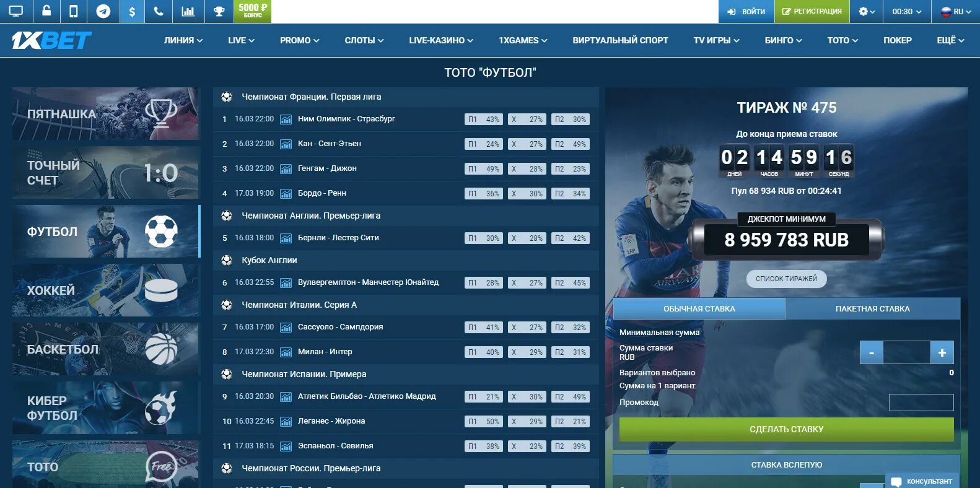Open the consultant chat widget
Viewport: 980px width, 488px height.
[x=922, y=481]
